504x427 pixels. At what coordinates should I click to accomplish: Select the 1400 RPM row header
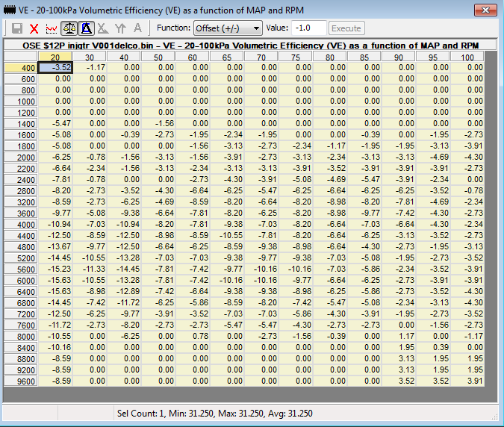coord(21,124)
